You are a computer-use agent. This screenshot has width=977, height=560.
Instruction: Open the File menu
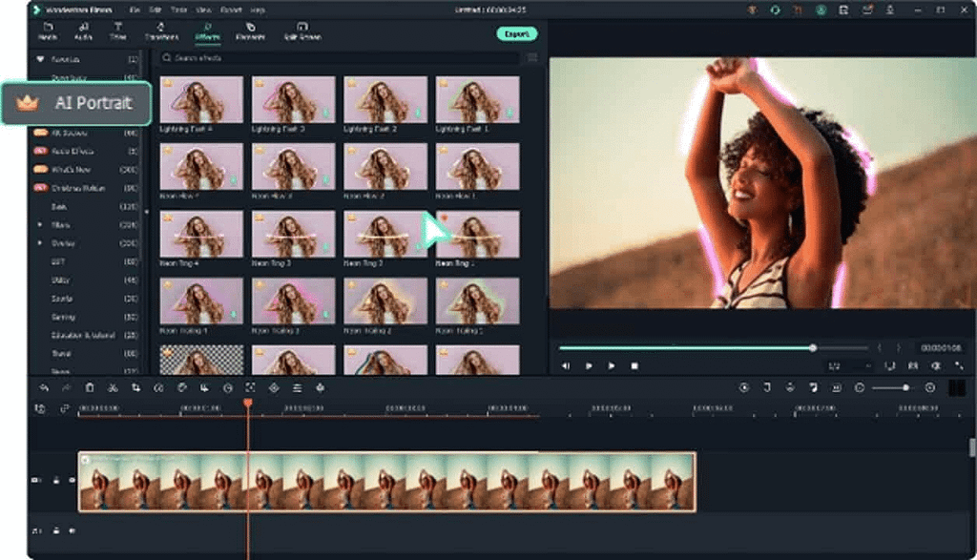135,10
